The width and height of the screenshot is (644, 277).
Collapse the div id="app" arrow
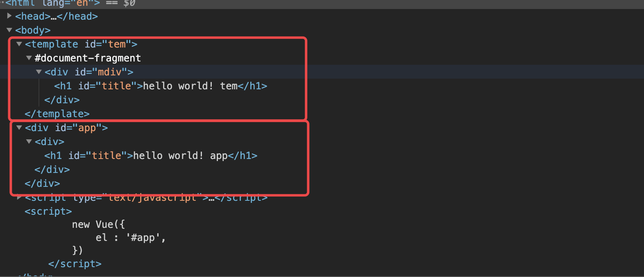click(19, 127)
